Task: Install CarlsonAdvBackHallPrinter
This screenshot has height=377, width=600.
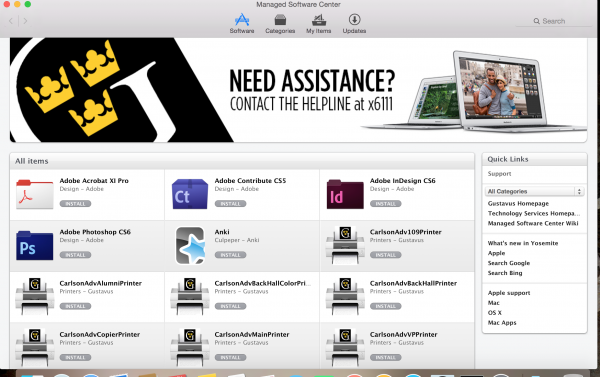Action: tap(386, 306)
